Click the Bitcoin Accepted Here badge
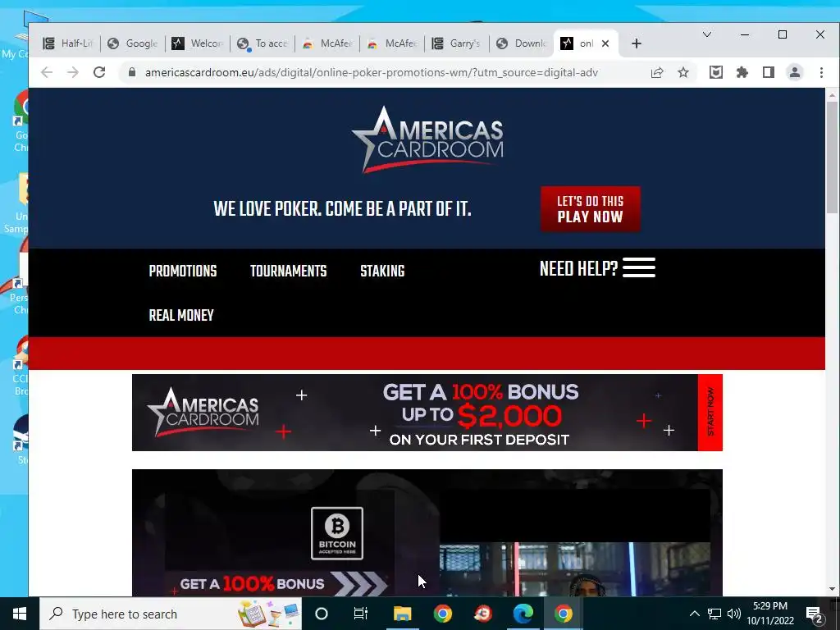Viewport: 840px width, 630px height. pos(337,533)
